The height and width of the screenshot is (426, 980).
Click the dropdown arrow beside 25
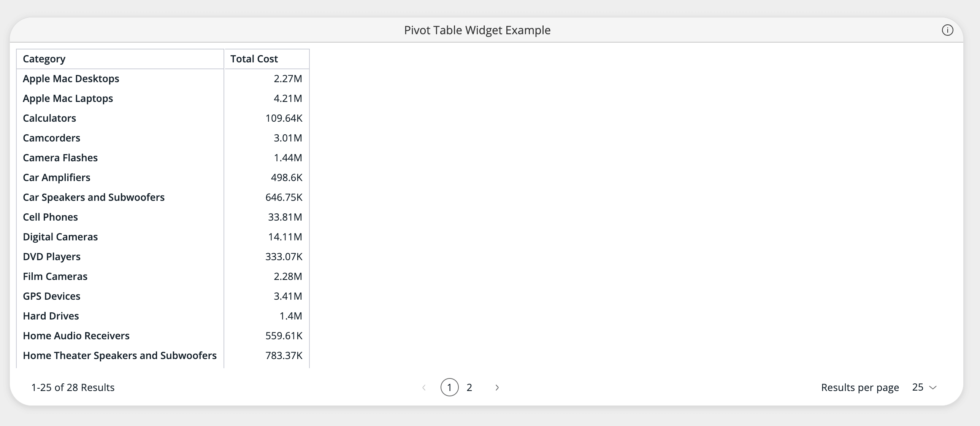pos(933,388)
